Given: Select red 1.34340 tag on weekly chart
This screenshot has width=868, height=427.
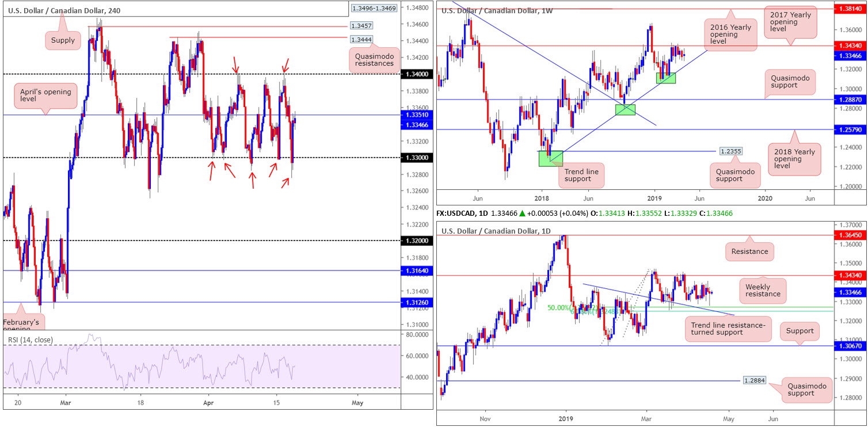Looking at the screenshot, I should [851, 45].
